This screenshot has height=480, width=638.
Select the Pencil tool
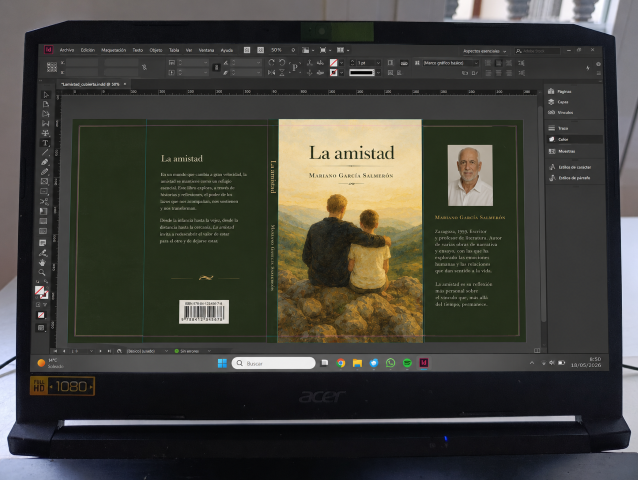45,172
